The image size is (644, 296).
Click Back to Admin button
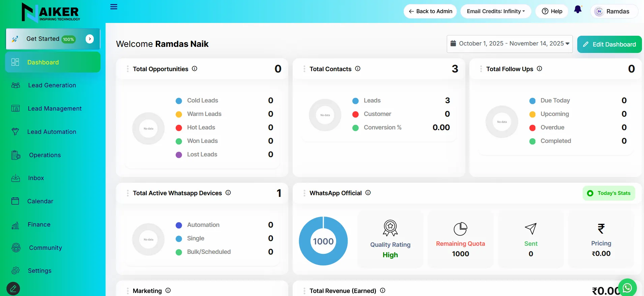tap(430, 11)
